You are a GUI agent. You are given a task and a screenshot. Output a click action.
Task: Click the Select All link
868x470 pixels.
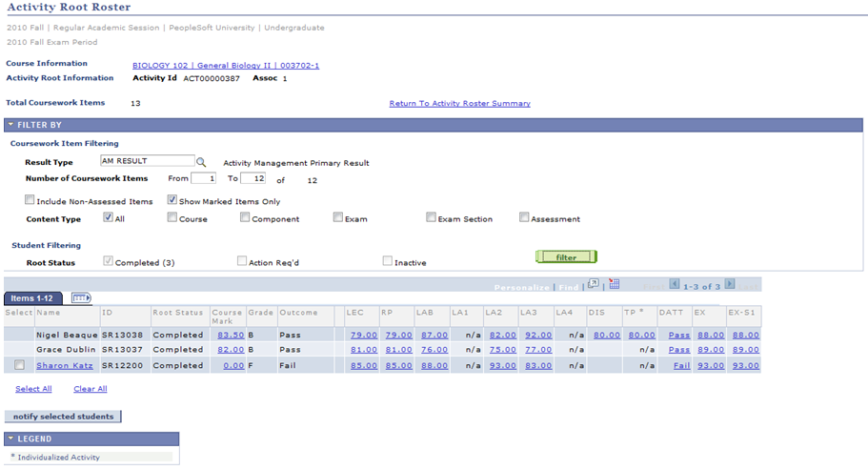click(33, 389)
